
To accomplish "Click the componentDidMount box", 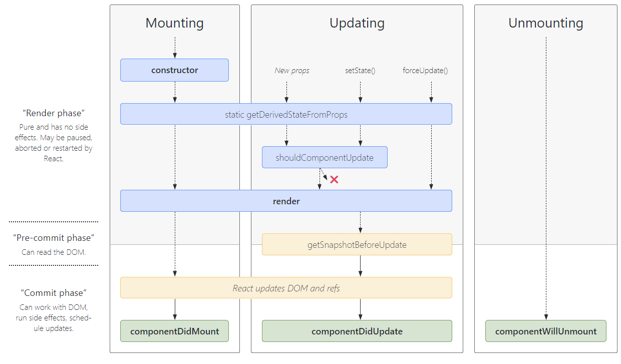I will (x=174, y=331).
